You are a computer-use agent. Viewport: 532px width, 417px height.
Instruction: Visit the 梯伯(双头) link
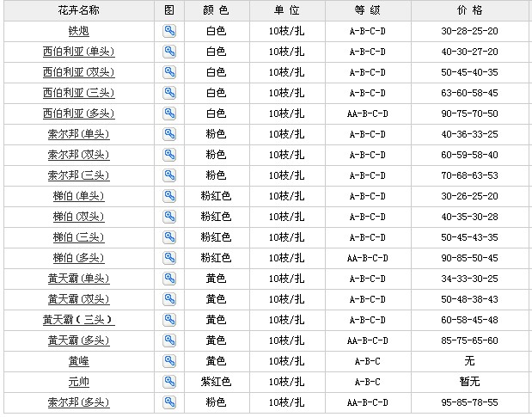(x=79, y=217)
